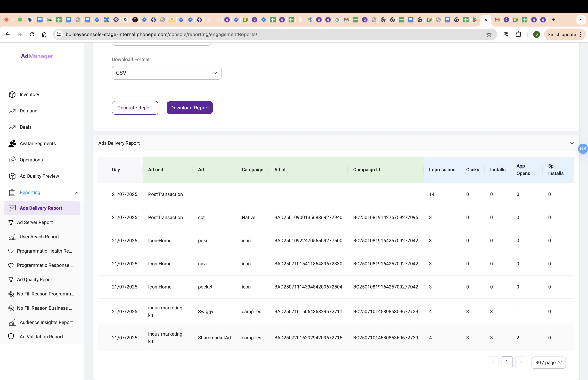588x380 pixels.
Task: Click the SharemarketAd ad cell
Action: pos(214,338)
